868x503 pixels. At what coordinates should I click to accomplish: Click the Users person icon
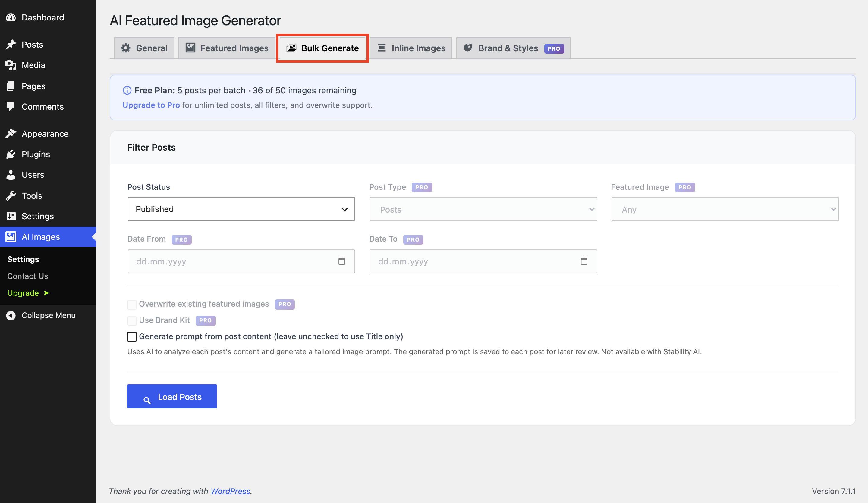(x=11, y=175)
